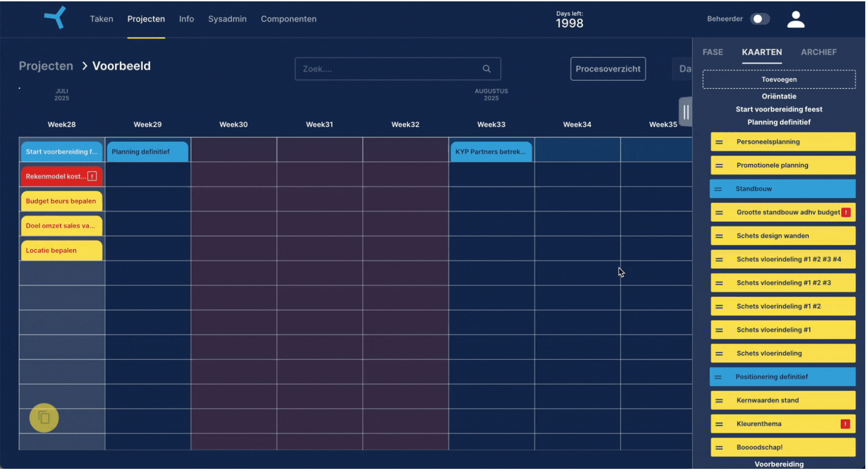Click the blue app logo
The height and width of the screenshot is (472, 868).
(55, 18)
